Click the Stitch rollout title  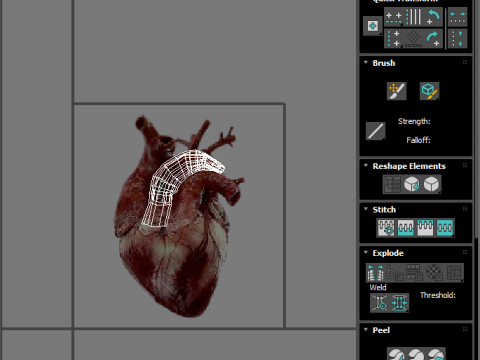click(x=384, y=209)
